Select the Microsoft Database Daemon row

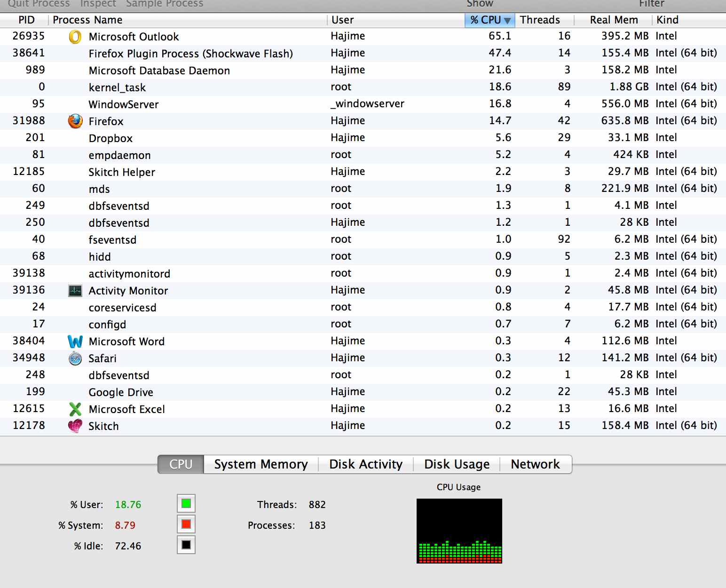[x=363, y=70]
